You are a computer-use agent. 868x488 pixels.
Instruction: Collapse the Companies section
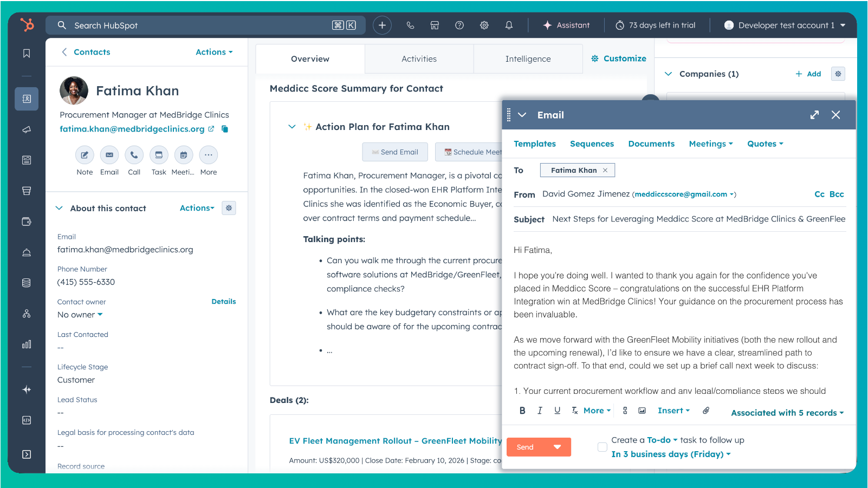click(x=669, y=74)
